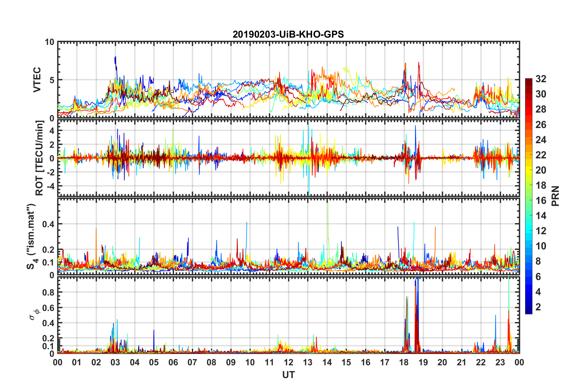Click PRN colorbar value 8

538,261
